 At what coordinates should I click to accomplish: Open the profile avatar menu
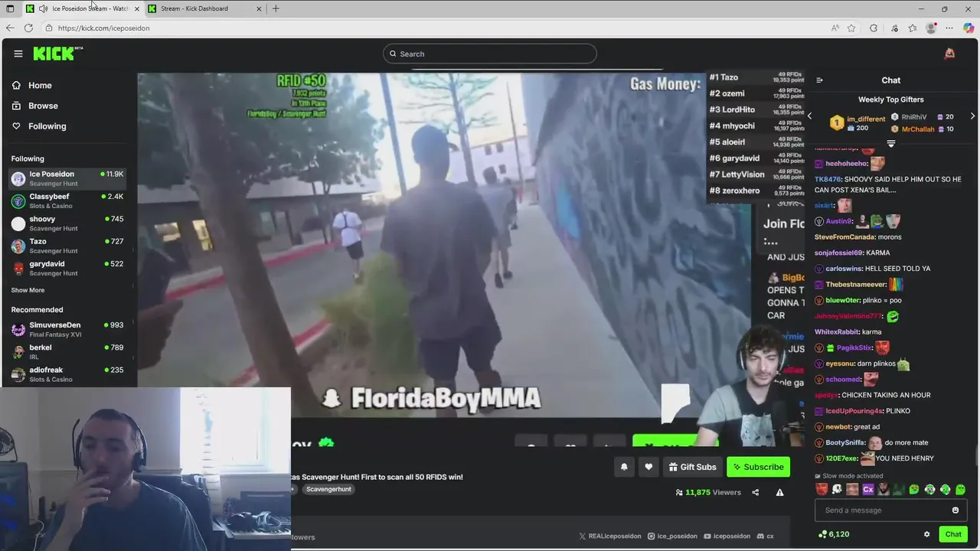pos(949,54)
